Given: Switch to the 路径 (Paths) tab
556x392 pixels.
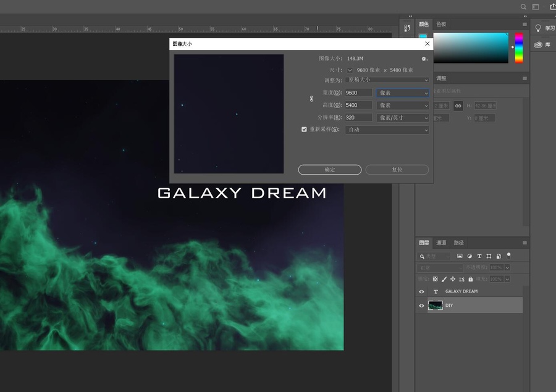Looking at the screenshot, I should tap(459, 243).
